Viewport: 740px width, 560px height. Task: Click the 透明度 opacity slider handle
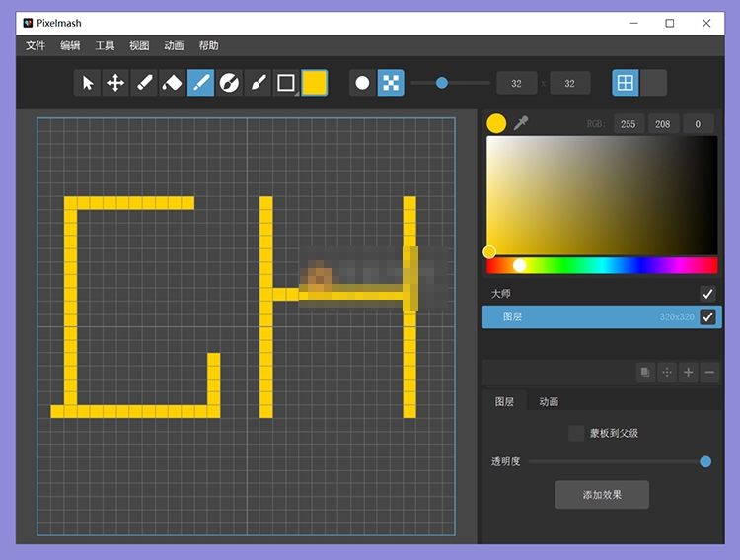(x=705, y=461)
